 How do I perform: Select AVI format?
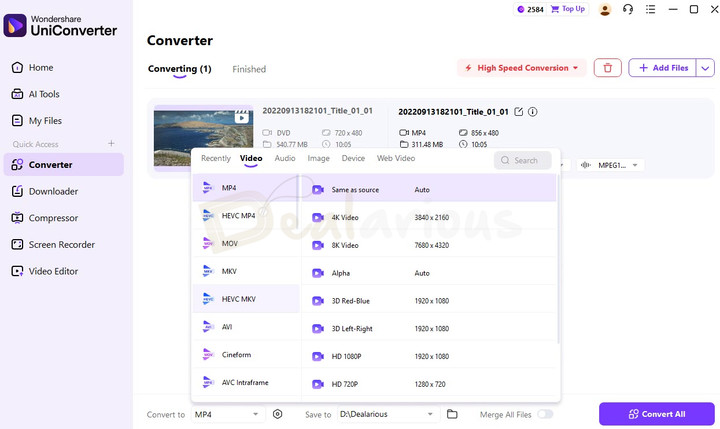(246, 327)
